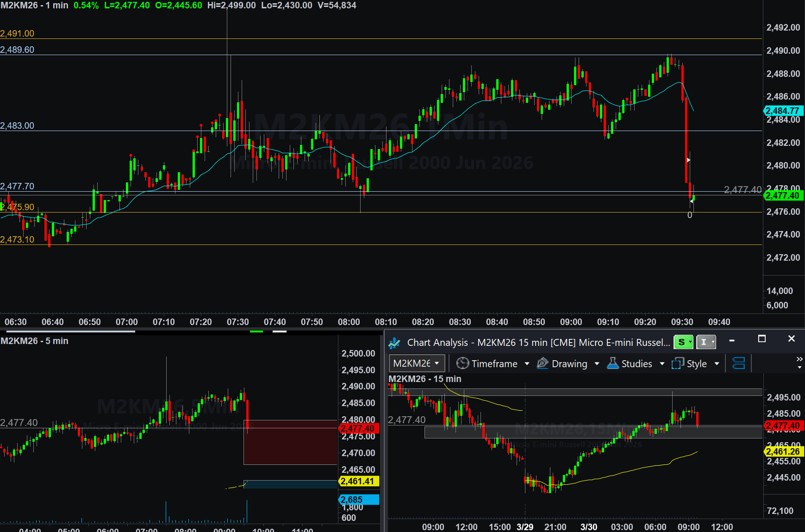
Task: Expand the Timeframe dropdown arrow
Action: [527, 364]
